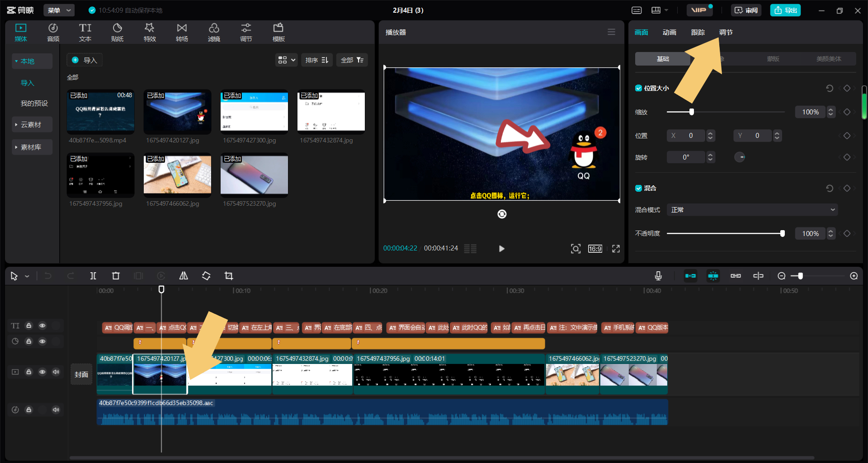The height and width of the screenshot is (463, 868).
Task: Delete the selected clip with trash icon
Action: coord(116,276)
